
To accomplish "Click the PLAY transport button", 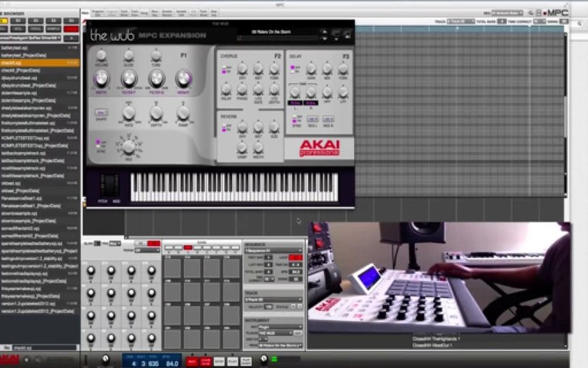I will click(233, 362).
